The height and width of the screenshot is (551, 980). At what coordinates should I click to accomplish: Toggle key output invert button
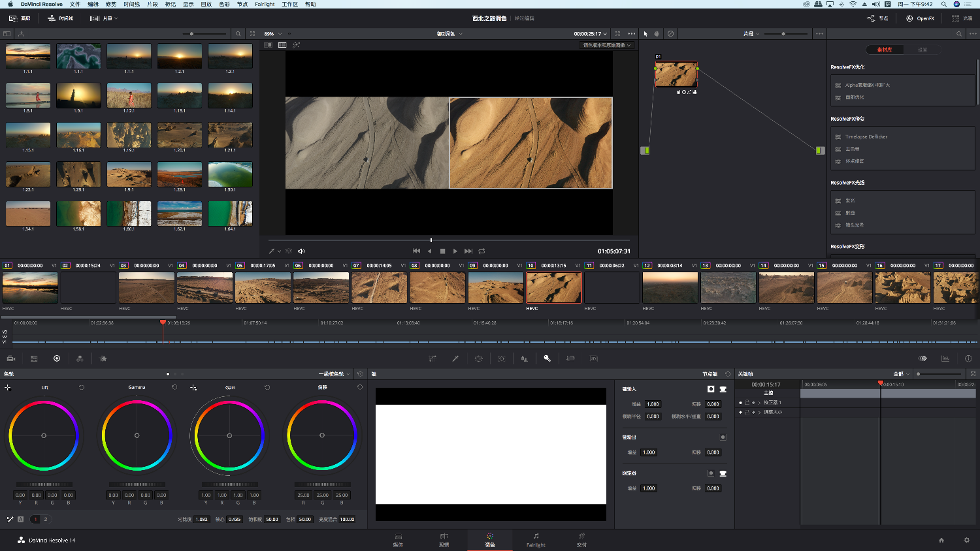tap(723, 437)
